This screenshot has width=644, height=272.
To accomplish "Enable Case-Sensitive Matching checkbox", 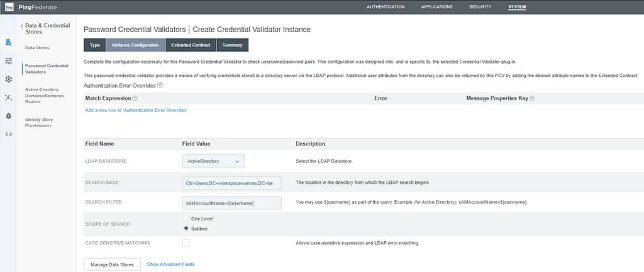I will [x=186, y=243].
